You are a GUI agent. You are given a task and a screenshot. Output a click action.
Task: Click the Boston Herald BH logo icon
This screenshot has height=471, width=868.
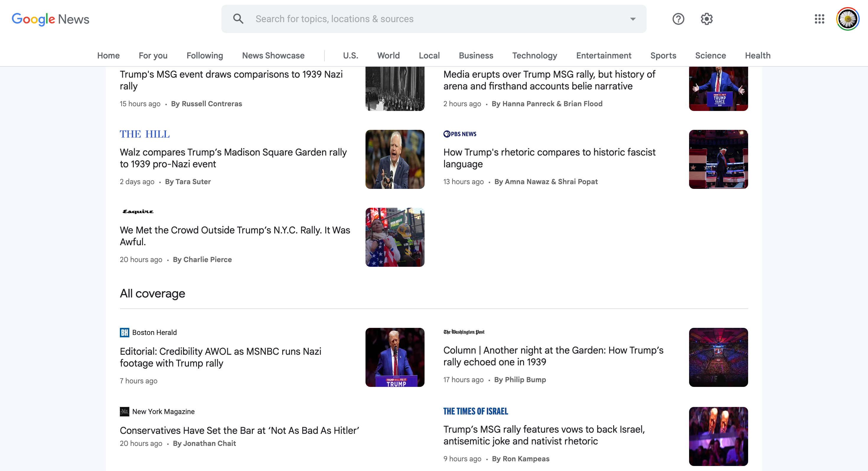pyautogui.click(x=124, y=332)
